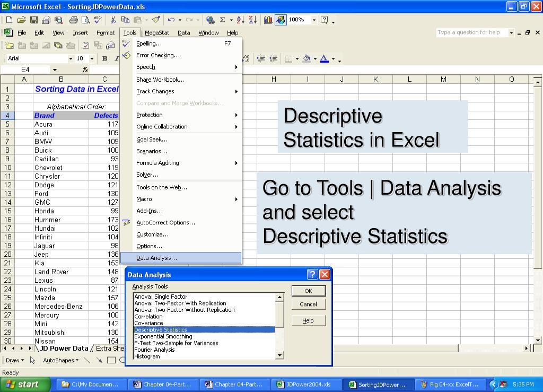Viewport: 543px width, 392px height.
Task: Click the Copy icon
Action: point(125,20)
